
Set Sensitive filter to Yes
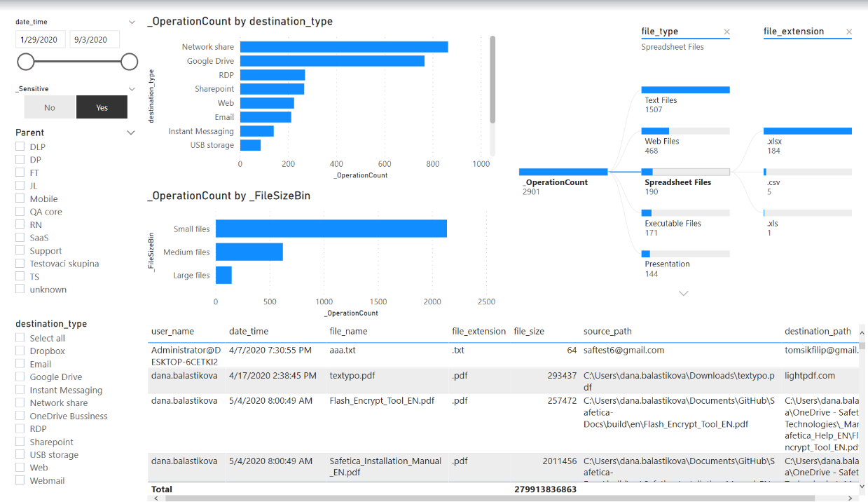102,107
